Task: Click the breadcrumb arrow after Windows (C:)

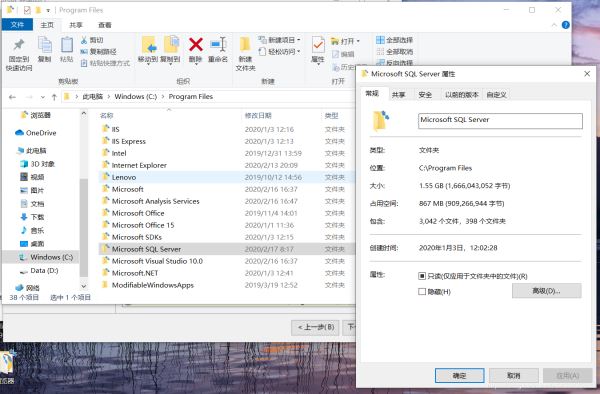Action: (163, 97)
